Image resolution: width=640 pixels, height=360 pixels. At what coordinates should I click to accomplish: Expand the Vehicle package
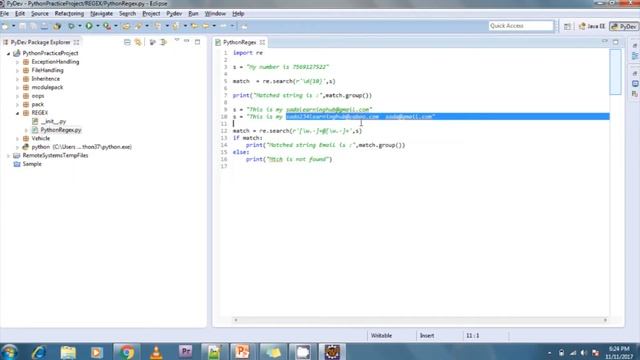17,139
